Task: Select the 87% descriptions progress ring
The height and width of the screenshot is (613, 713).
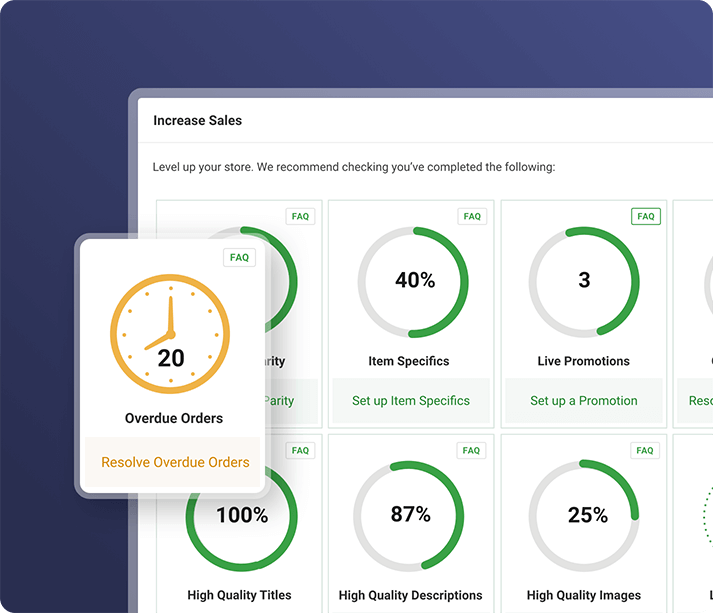Action: point(411,515)
